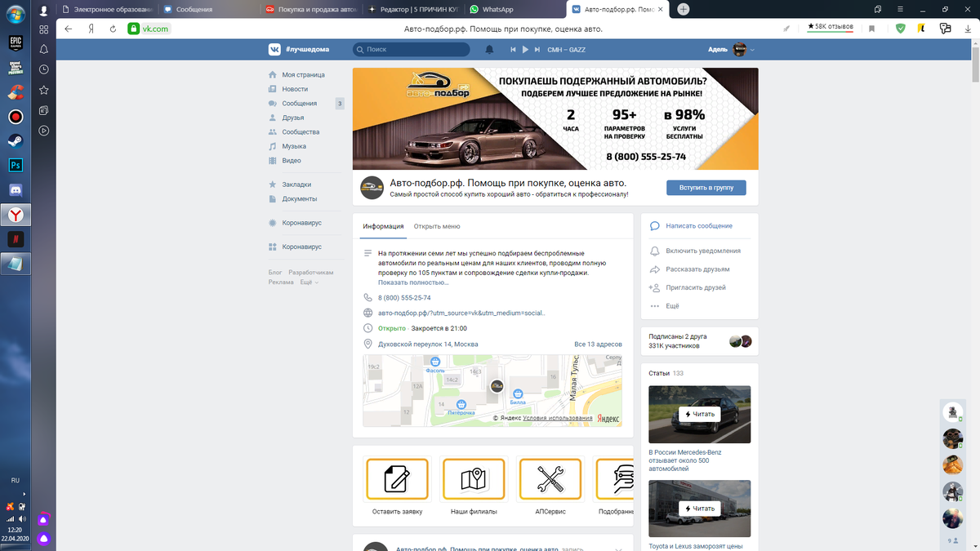Open browser main menu hamburger
Viewport: 980px width, 551px height.
[901, 9]
